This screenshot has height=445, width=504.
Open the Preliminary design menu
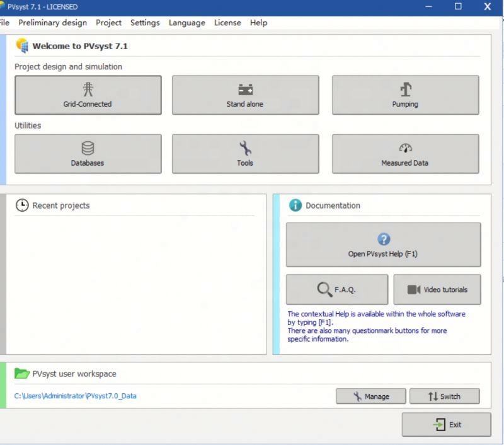click(52, 23)
